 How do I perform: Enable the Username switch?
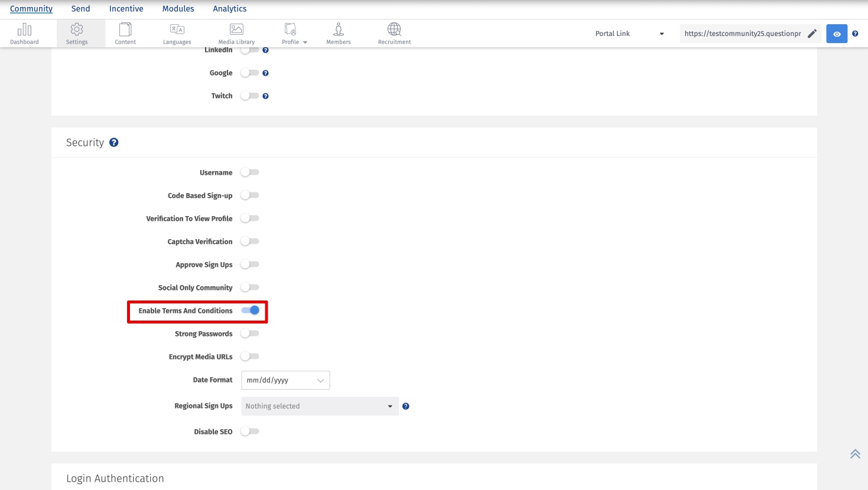tap(250, 172)
